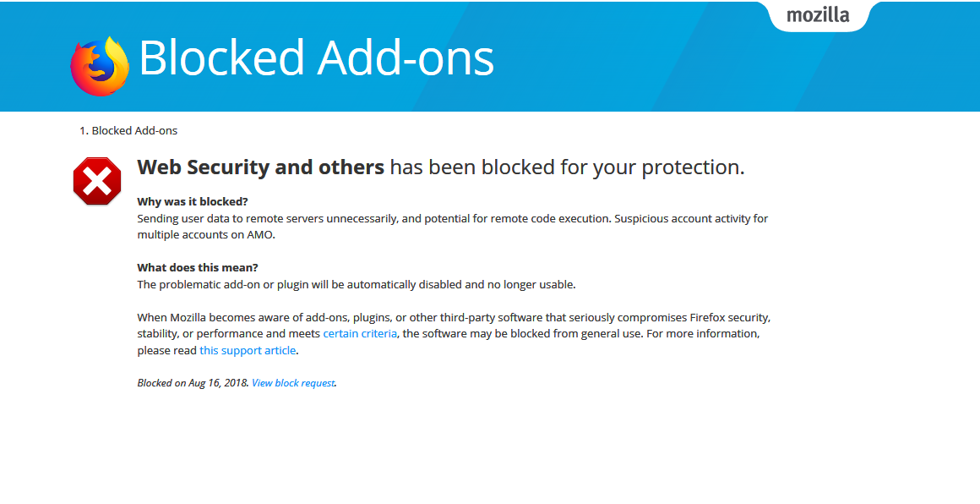
Task: Open the mozilla tab at top right
Action: coord(817,16)
